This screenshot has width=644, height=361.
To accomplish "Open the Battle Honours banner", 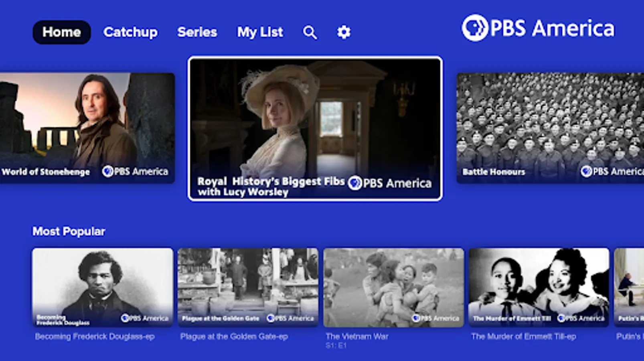I will click(x=550, y=128).
